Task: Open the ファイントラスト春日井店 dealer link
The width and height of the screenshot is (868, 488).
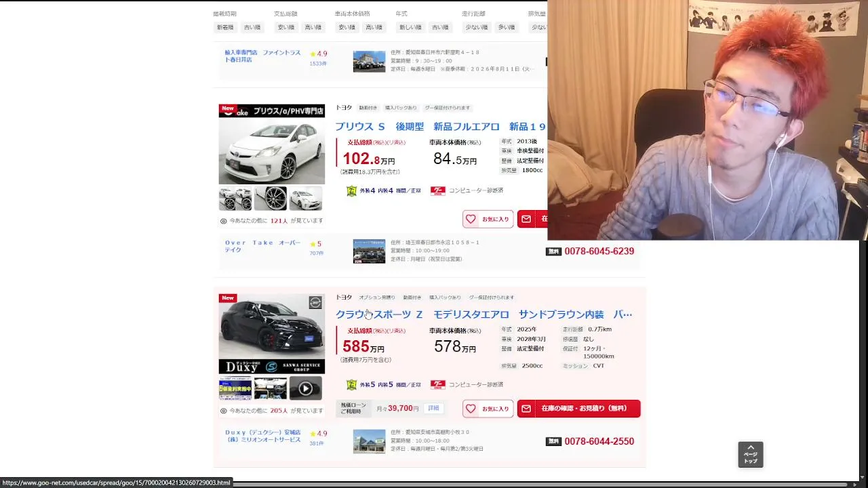Action: point(262,56)
